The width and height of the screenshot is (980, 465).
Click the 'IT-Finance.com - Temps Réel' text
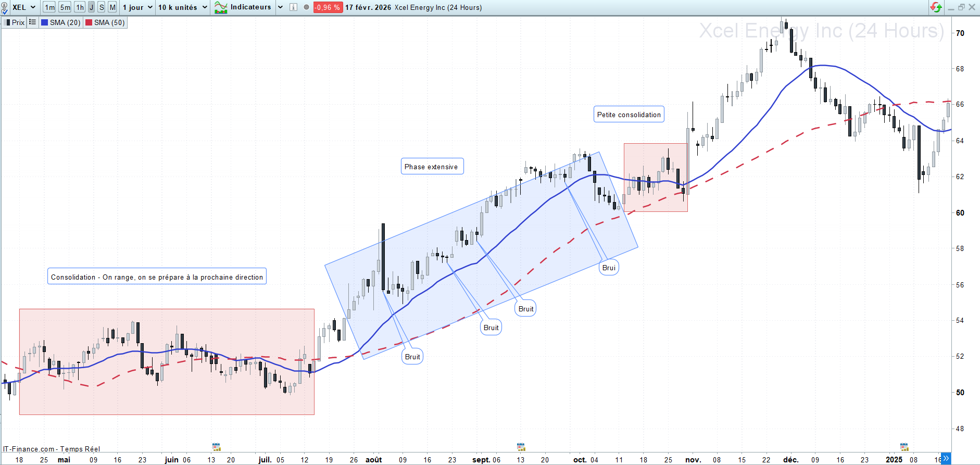click(52, 449)
